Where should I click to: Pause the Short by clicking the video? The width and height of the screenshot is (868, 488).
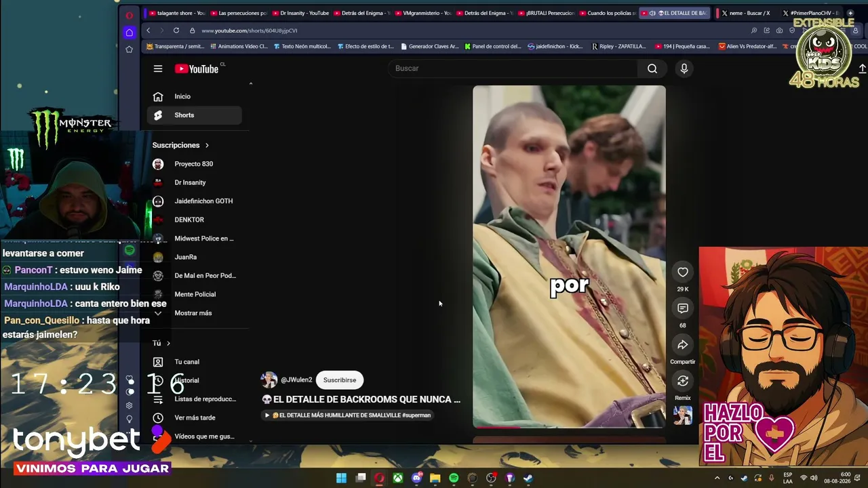(569, 256)
